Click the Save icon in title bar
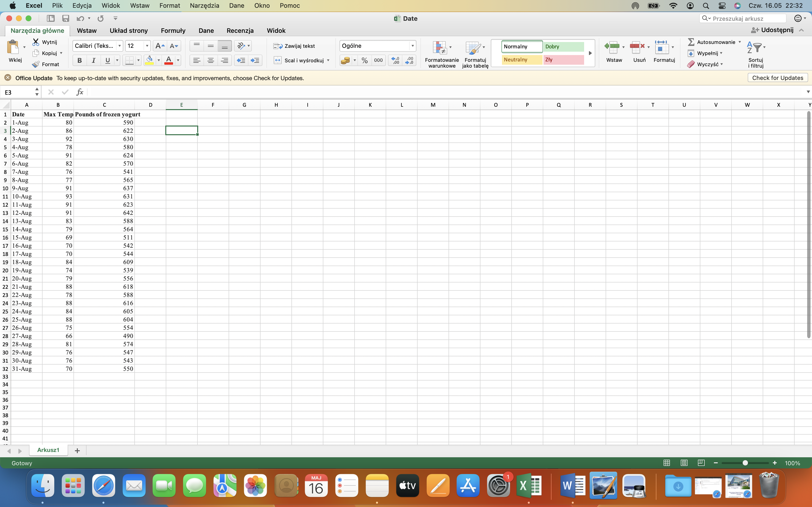The image size is (812, 507). point(65,18)
